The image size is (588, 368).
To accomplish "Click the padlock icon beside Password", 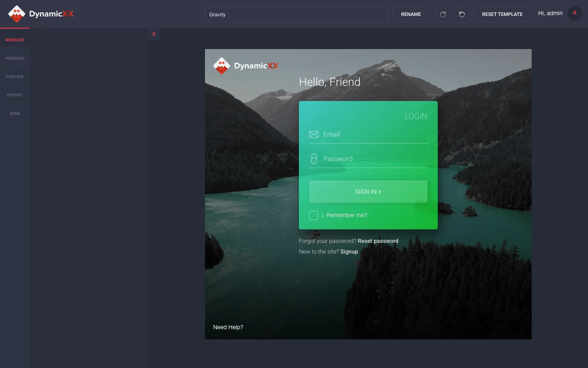I will click(314, 159).
